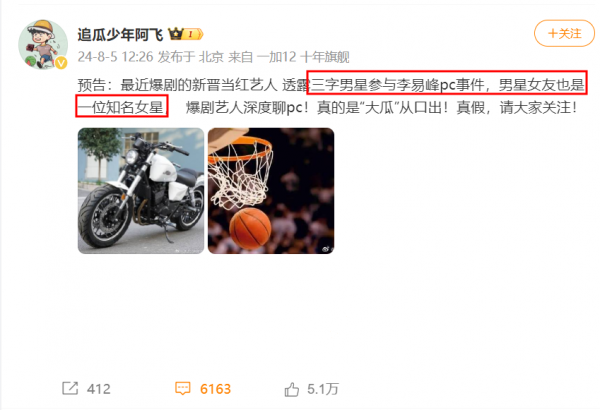Image resolution: width=600 pixels, height=410 pixels.
Task: Follow the user with +关注 button
Action: pyautogui.click(x=564, y=33)
